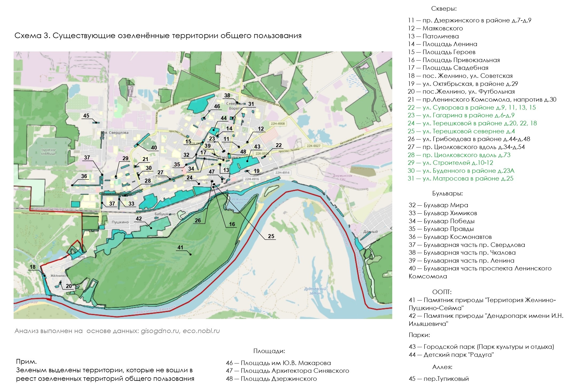Select legend entry '37 — Бульварная часть пр. Свердлова'
This screenshot has height=392, width=577.
(x=467, y=245)
